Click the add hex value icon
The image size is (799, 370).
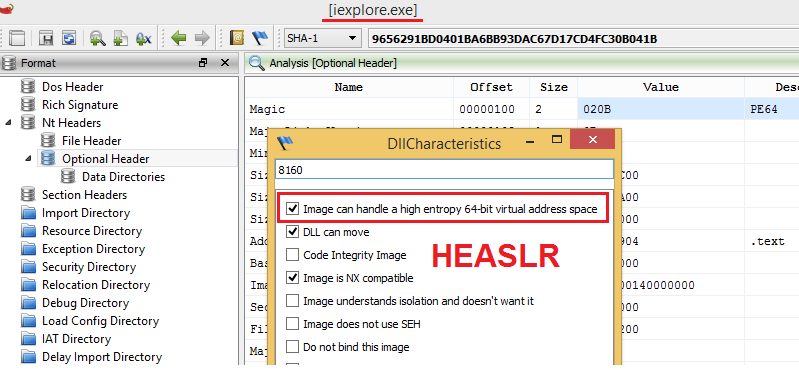pos(144,38)
